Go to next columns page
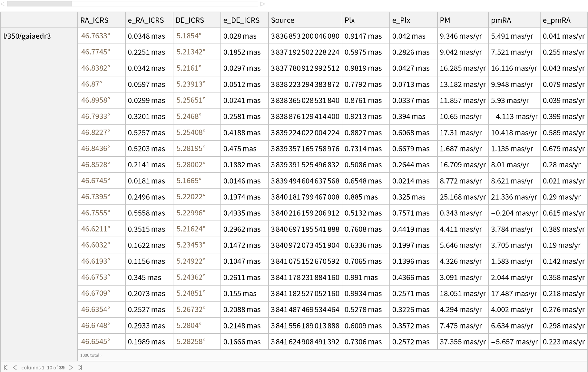 (x=71, y=367)
